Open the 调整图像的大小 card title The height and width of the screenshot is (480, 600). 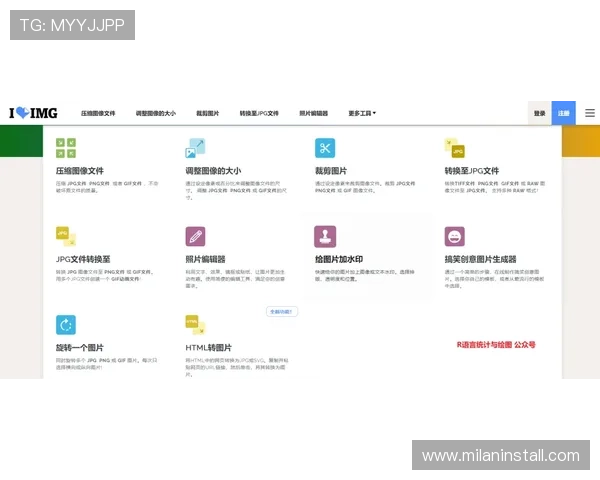213,171
